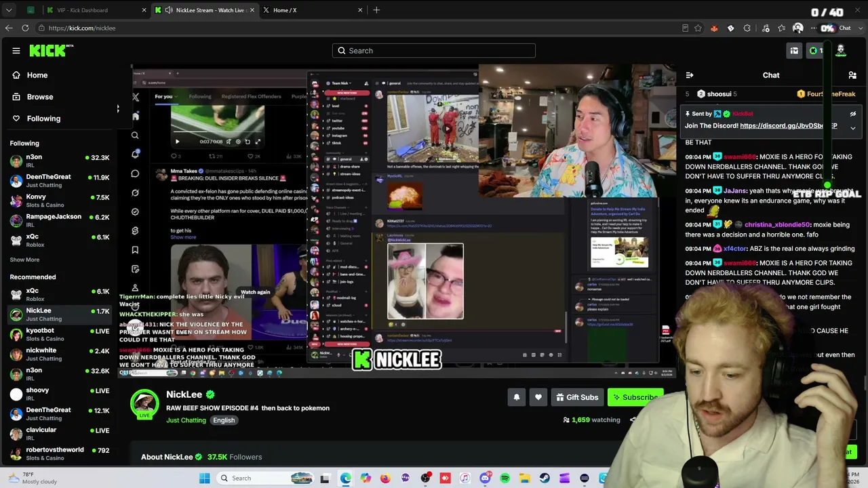Turn on notifications with the bell button
Screen dimensions: 868x488
click(517, 397)
